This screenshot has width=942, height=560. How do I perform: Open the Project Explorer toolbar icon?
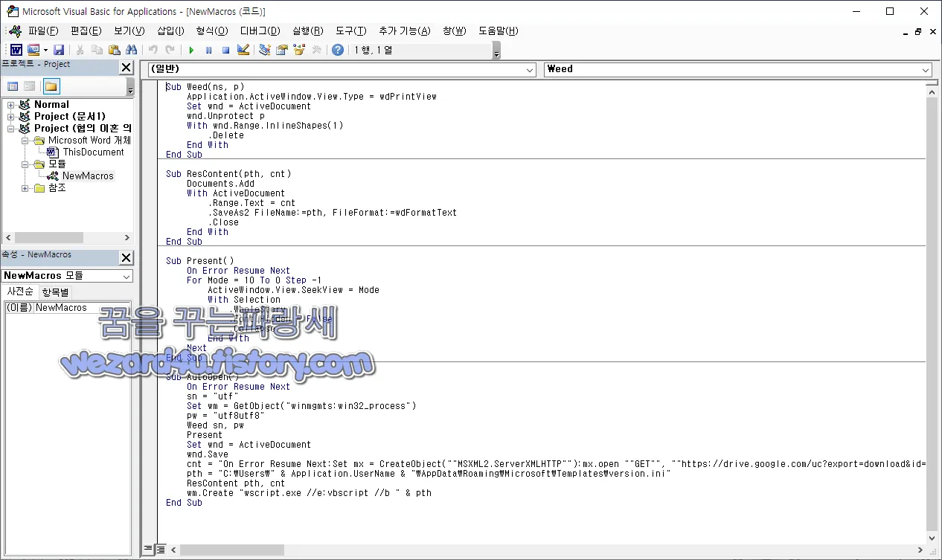pos(265,50)
